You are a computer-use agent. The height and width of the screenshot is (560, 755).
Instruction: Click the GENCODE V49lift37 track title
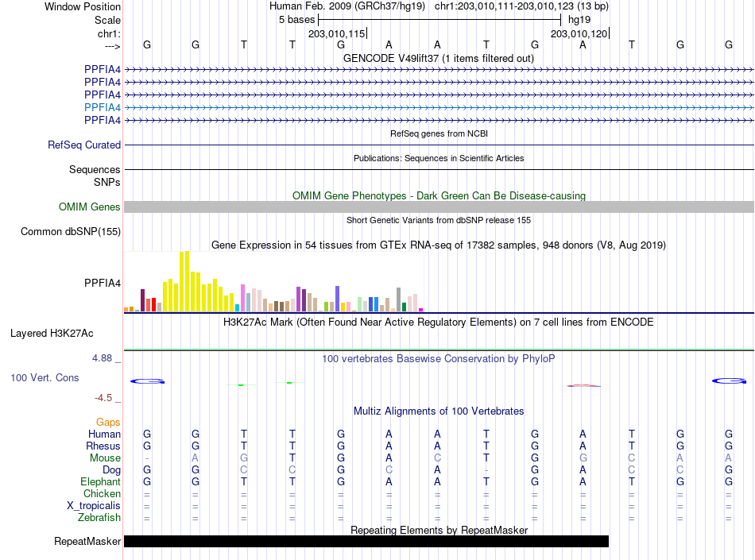point(439,58)
